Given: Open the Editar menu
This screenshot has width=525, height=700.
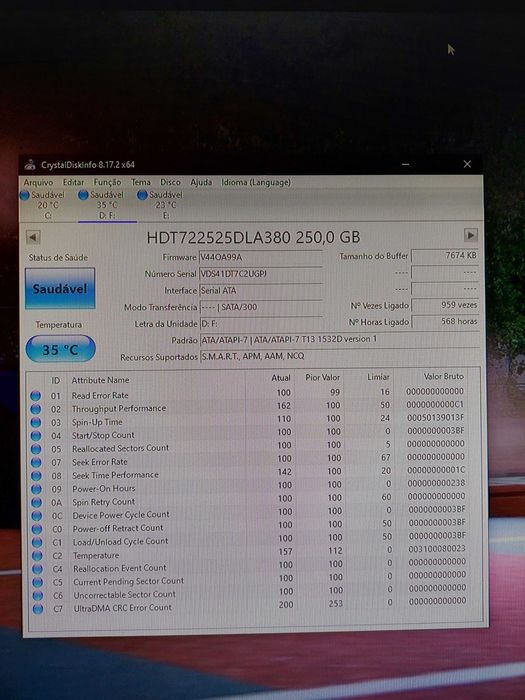Looking at the screenshot, I should (73, 182).
